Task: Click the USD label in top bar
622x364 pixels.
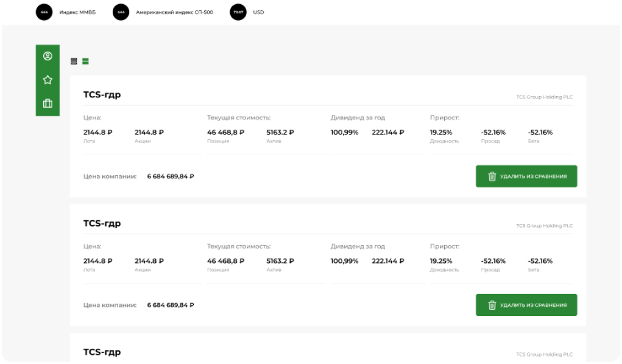Action: coord(258,12)
